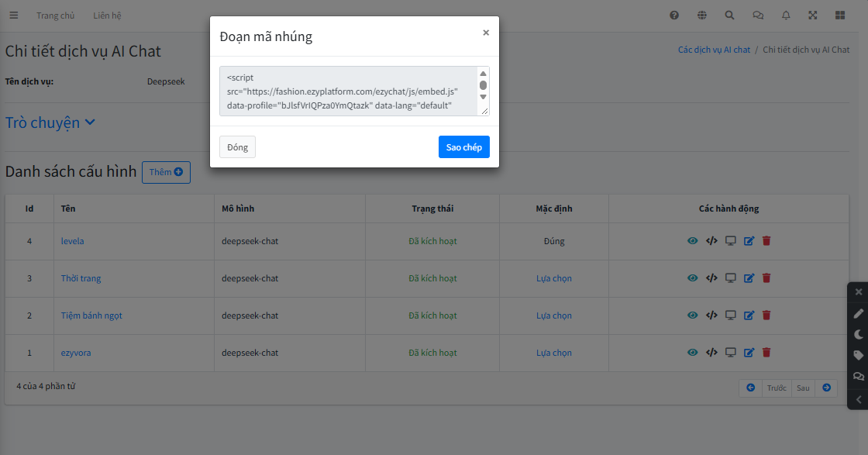868x455 pixels.
Task: Set Thời trang as default via Lựa chọn
Action: (554, 278)
